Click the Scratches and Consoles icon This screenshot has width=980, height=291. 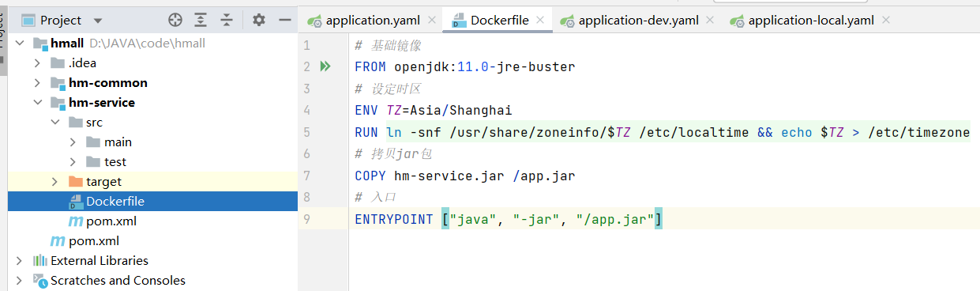[39, 281]
